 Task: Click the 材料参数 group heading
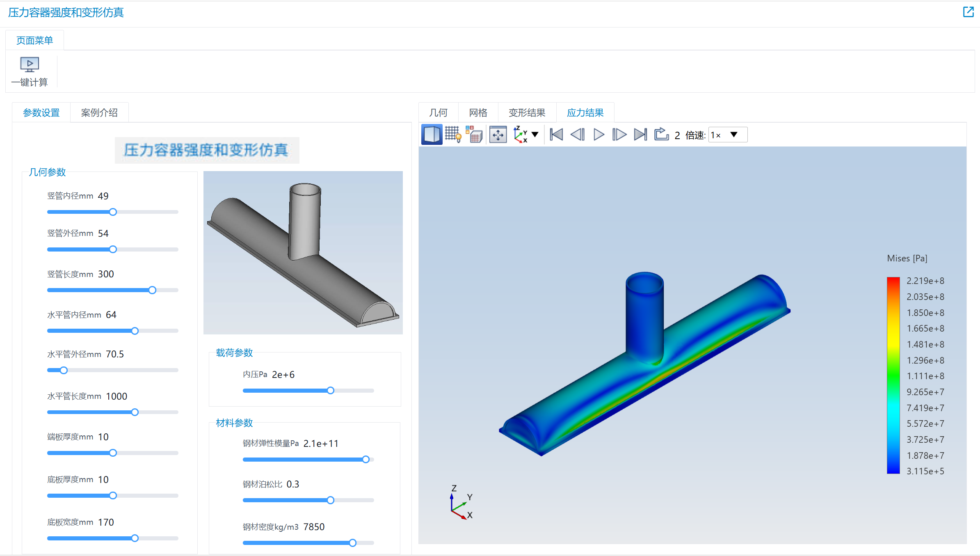[234, 423]
